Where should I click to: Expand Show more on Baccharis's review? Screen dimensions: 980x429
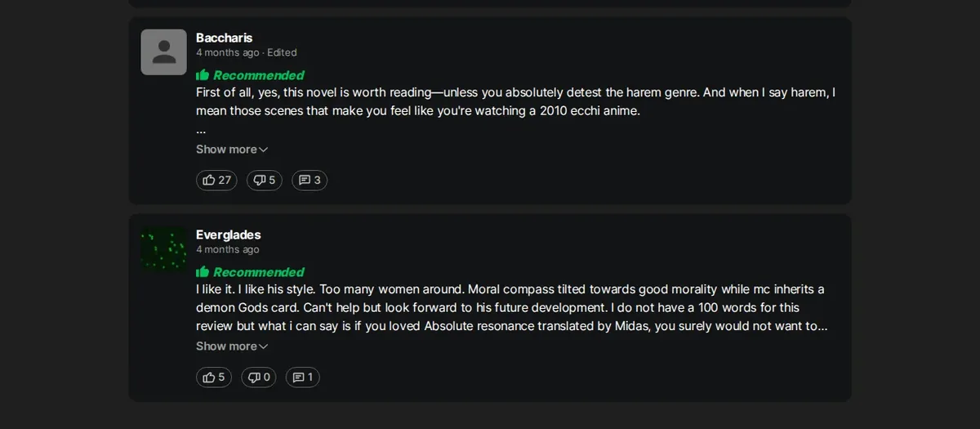[x=232, y=150]
